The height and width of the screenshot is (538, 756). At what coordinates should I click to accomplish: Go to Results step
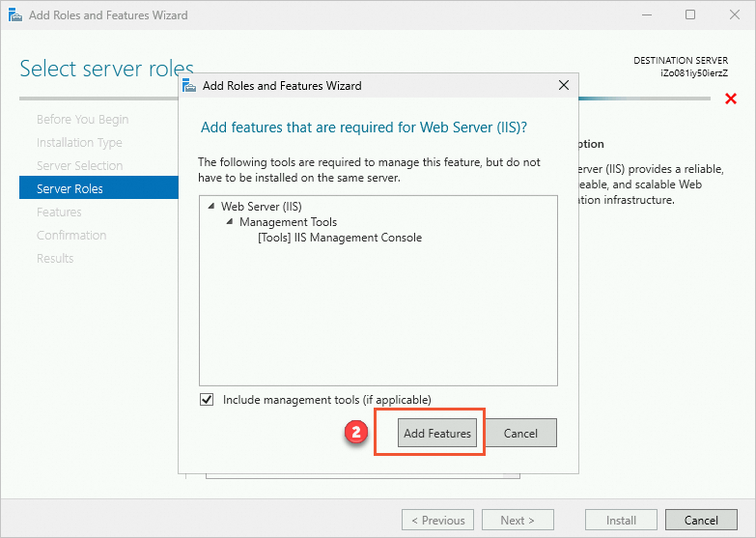click(55, 258)
